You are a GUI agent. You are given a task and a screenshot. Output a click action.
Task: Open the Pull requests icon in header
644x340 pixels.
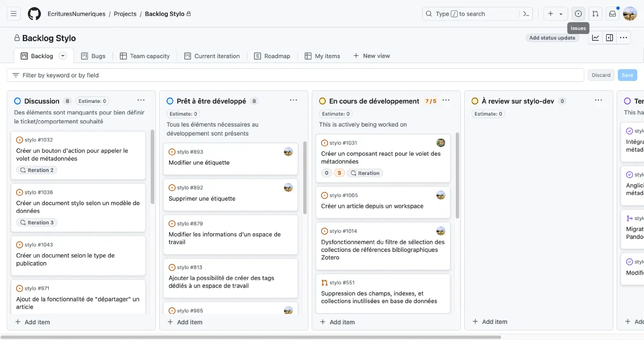[x=595, y=14]
